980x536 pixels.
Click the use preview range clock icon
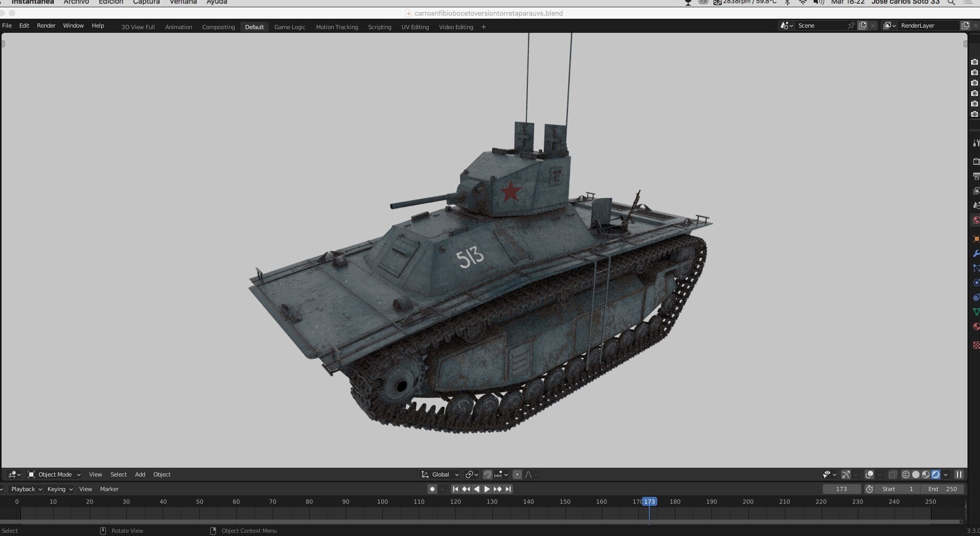coord(869,489)
